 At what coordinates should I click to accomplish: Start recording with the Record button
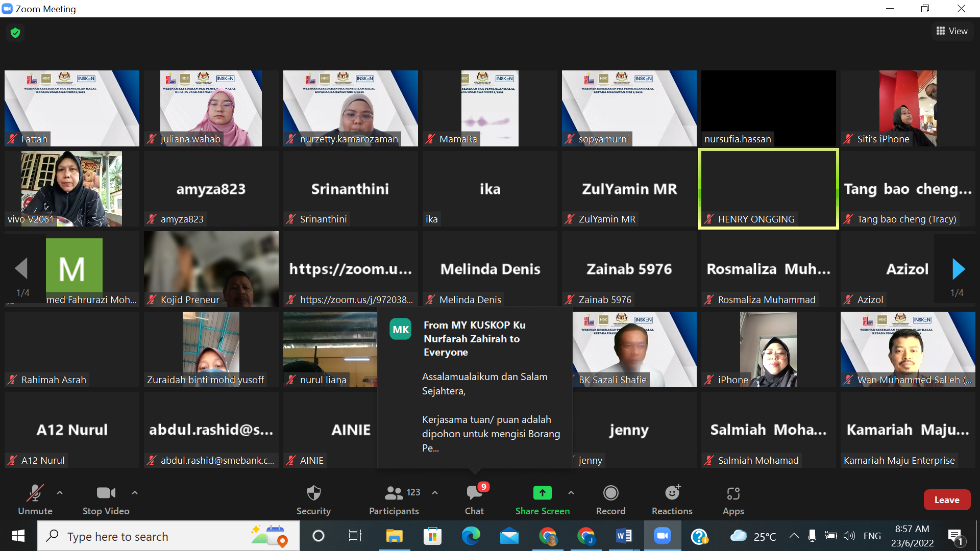(610, 499)
